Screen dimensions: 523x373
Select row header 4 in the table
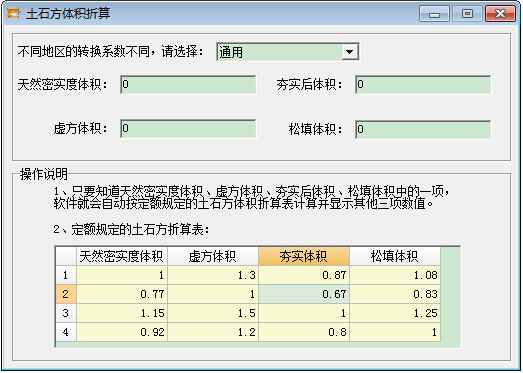66,332
